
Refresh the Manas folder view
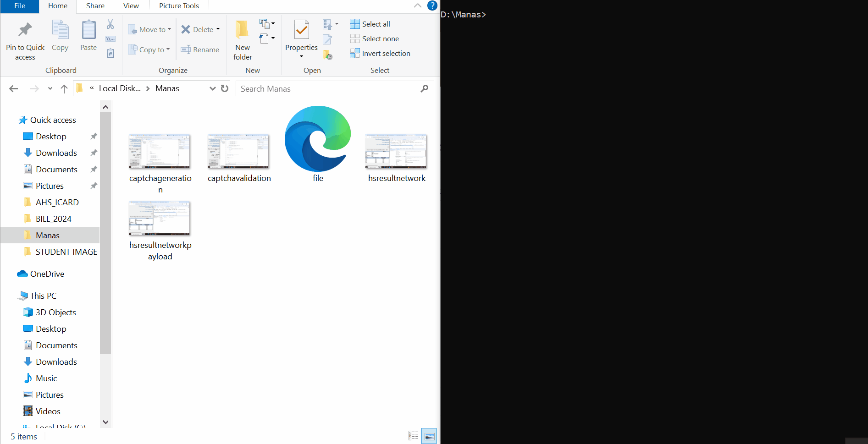click(x=225, y=88)
